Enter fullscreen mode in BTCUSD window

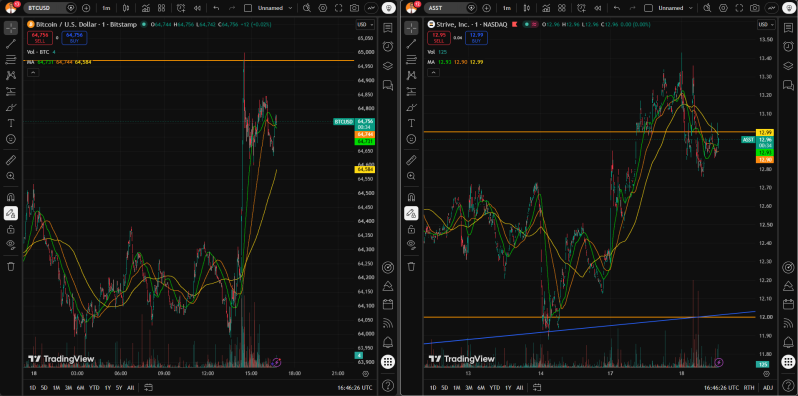click(338, 8)
